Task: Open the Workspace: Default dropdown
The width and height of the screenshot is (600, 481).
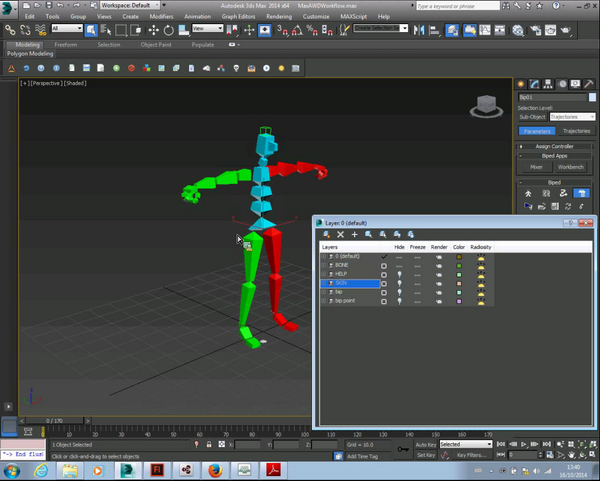Action: pos(130,5)
